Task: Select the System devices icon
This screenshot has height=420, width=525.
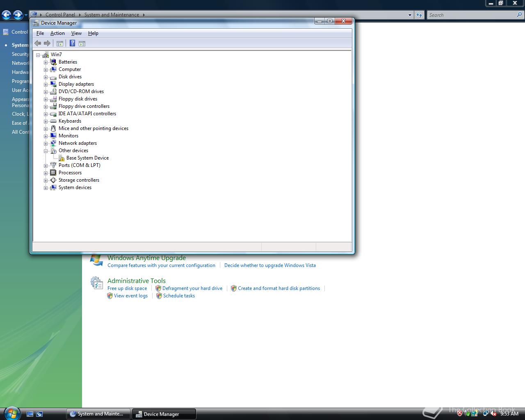Action: (x=53, y=187)
